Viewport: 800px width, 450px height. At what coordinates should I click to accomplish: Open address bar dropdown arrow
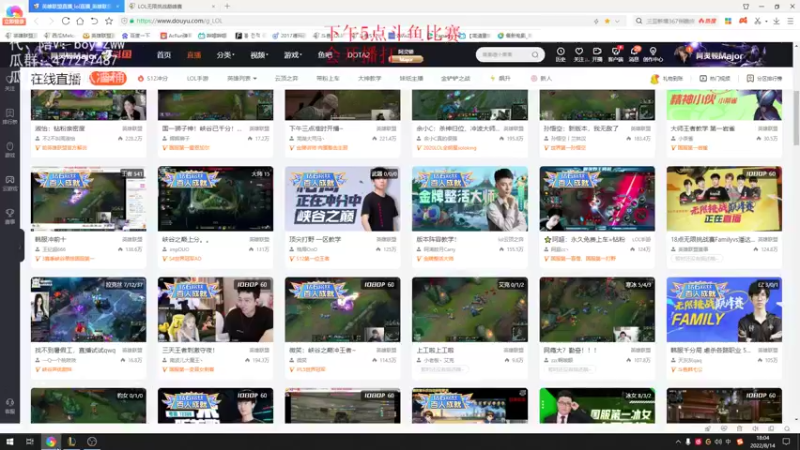click(617, 21)
